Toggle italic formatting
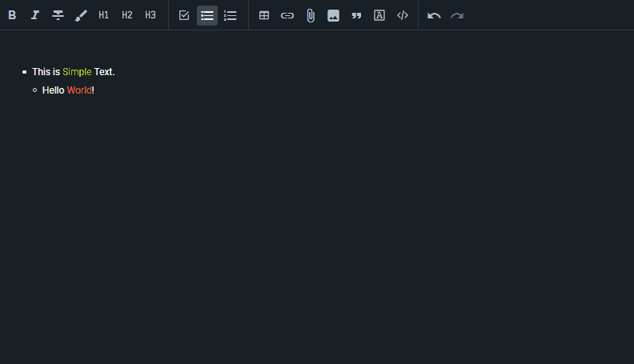Image resolution: width=634 pixels, height=364 pixels. (x=35, y=15)
